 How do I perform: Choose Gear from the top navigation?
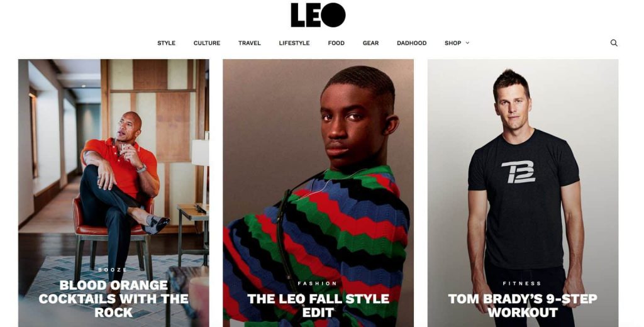[x=370, y=43]
